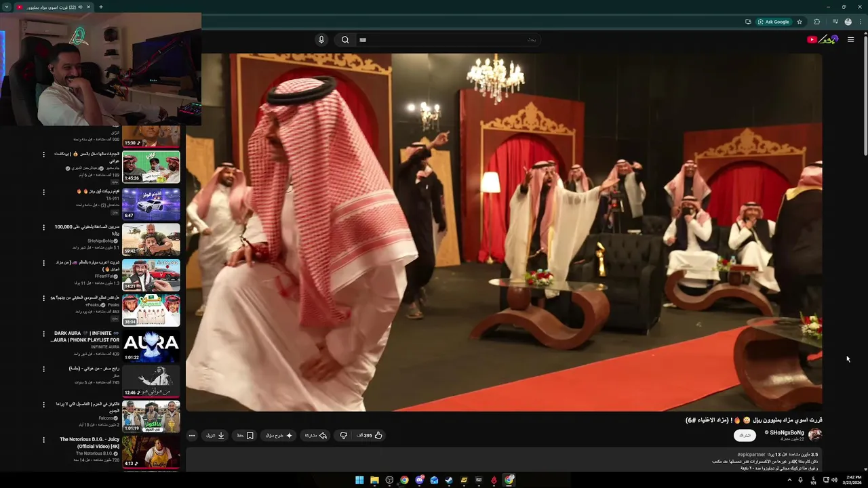Open the SHoNgxBoNg channel name link

(x=787, y=432)
